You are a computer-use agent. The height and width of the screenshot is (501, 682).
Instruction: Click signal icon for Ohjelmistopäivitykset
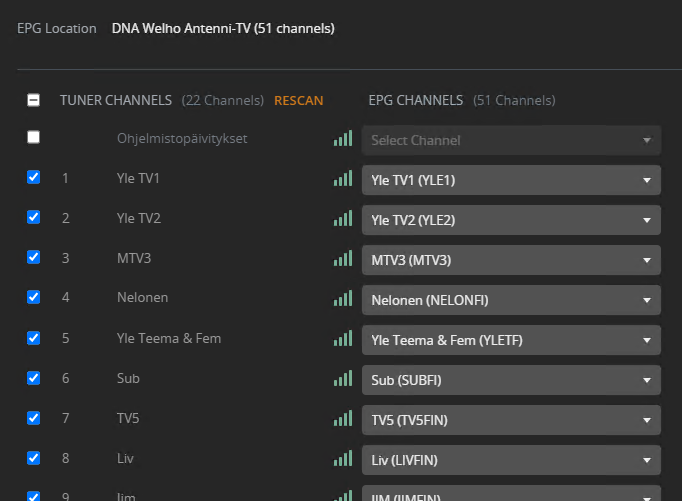pyautogui.click(x=343, y=139)
